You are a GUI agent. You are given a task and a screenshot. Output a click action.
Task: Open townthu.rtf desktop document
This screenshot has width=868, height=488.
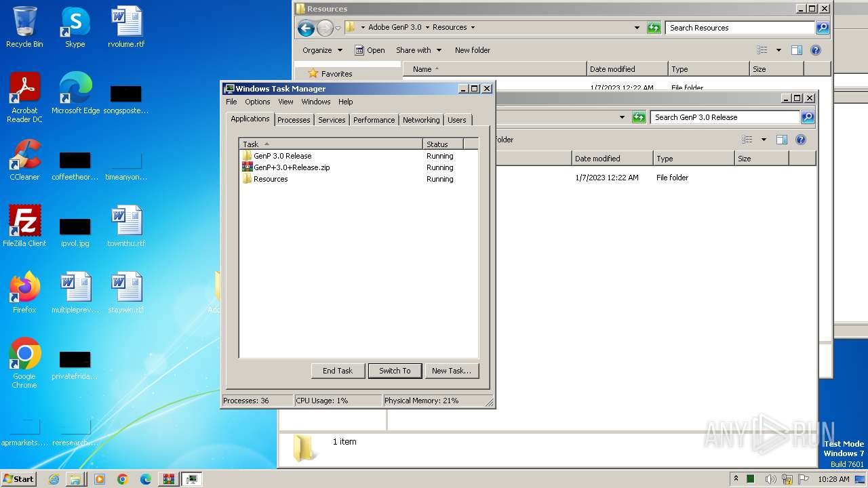point(126,226)
